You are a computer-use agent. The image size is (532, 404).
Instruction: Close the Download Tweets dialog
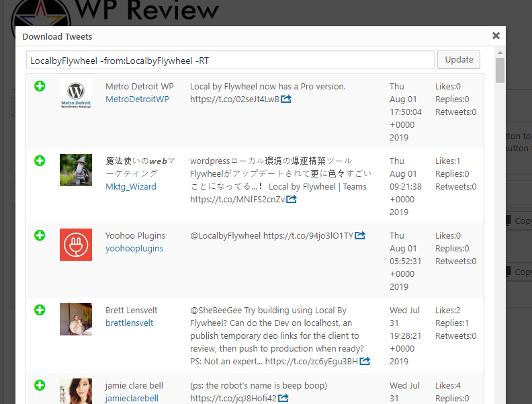click(x=496, y=36)
